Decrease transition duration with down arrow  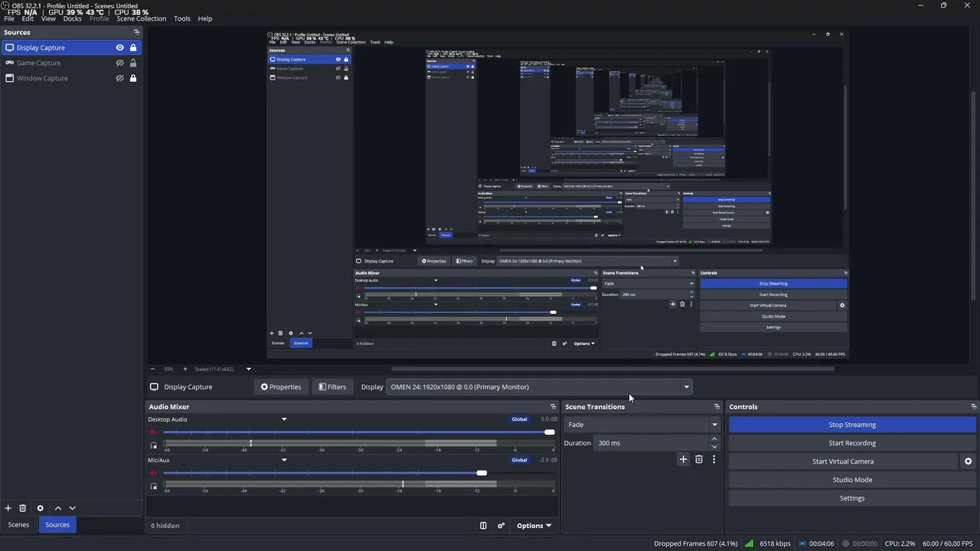714,447
